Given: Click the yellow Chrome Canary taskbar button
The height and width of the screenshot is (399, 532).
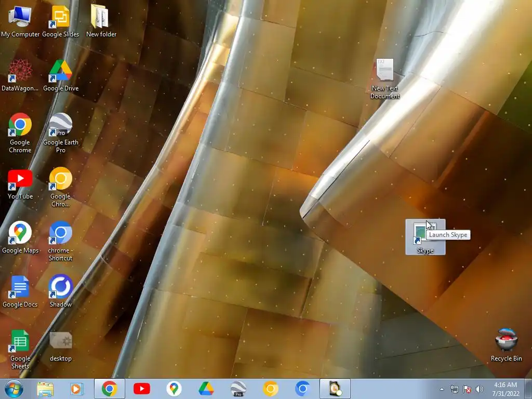Looking at the screenshot, I should tap(270, 389).
